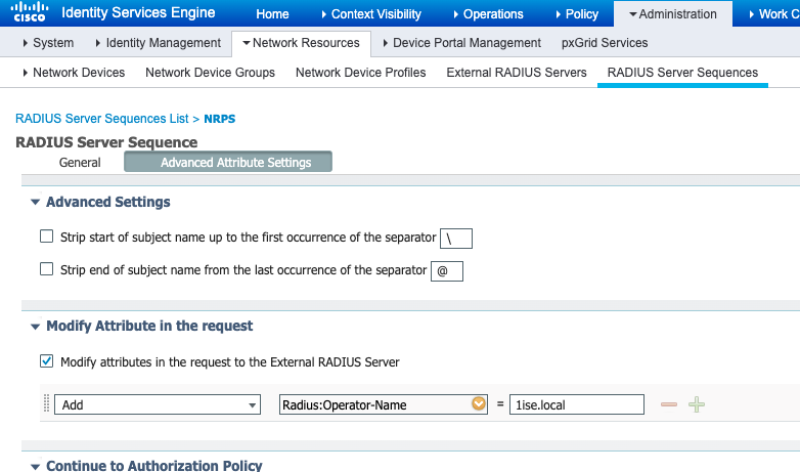Image resolution: width=800 pixels, height=472 pixels.
Task: Open RADIUS Server Sequences tab
Action: click(x=683, y=72)
